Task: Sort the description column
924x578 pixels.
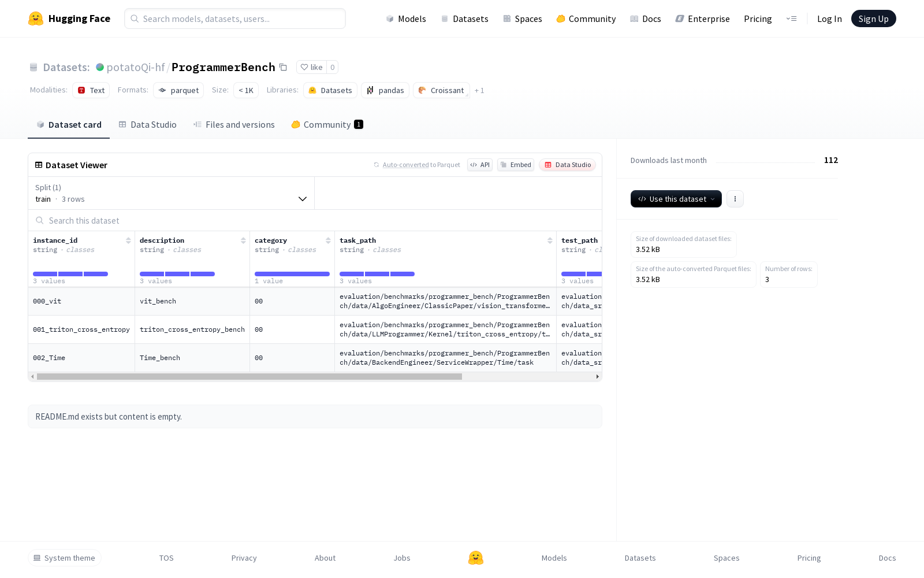Action: 243,240
